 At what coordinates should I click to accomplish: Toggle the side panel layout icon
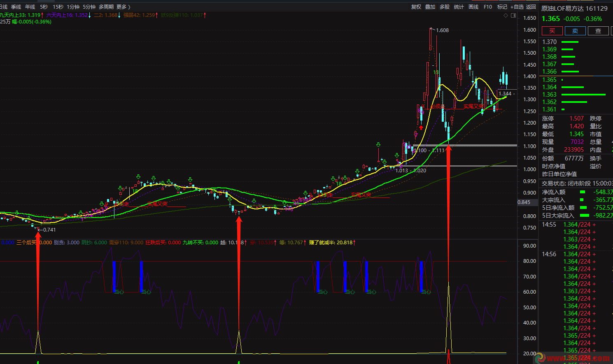(x=513, y=15)
